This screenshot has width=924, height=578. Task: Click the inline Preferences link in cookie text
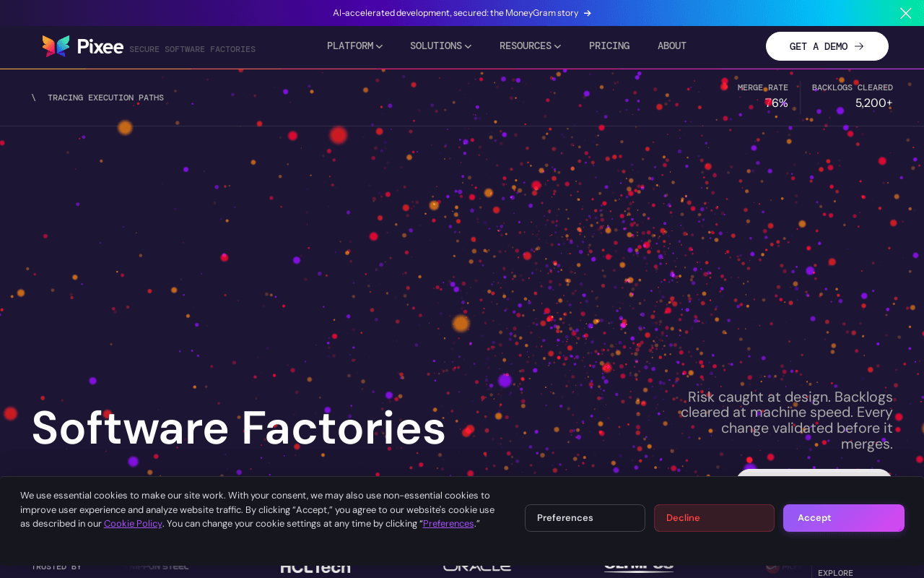[x=448, y=524]
